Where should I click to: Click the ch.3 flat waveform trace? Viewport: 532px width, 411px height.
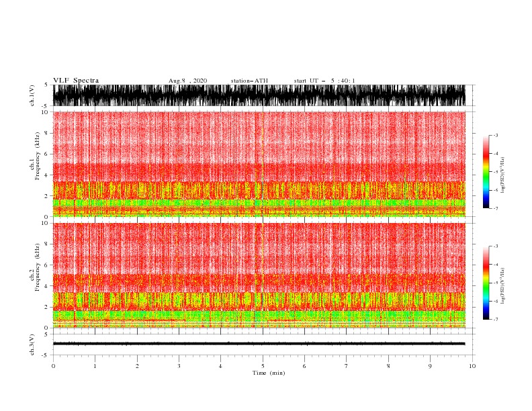(259, 344)
